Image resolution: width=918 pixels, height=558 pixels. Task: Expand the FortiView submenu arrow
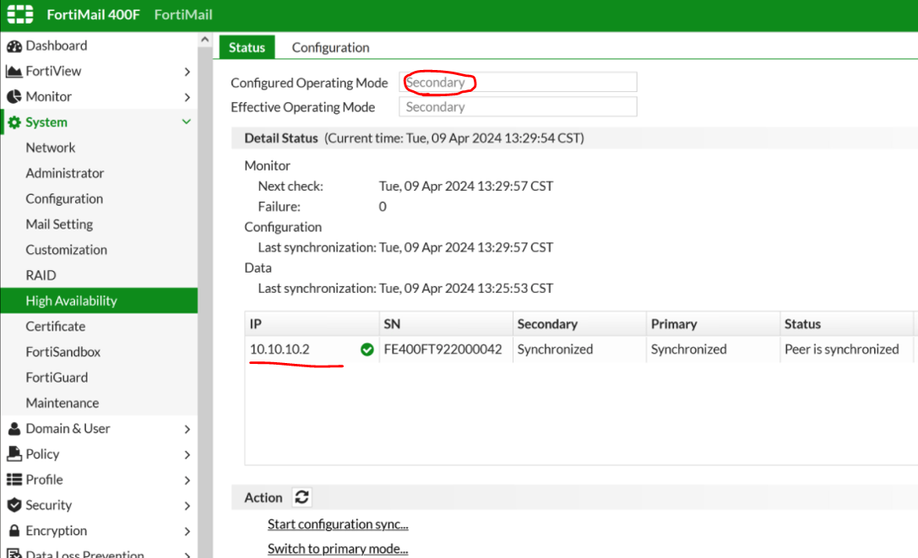(x=187, y=71)
